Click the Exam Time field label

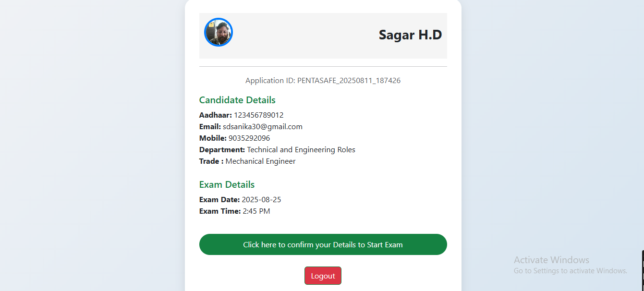click(x=219, y=211)
